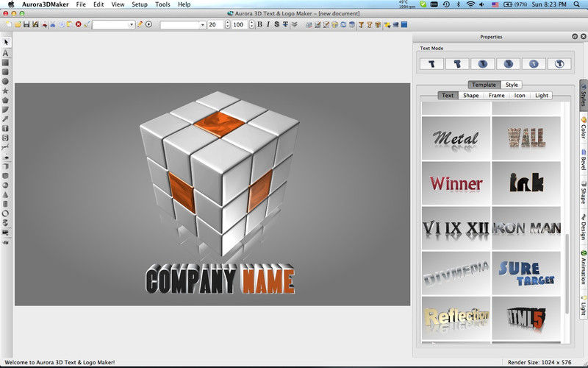Select the Text template category tab
This screenshot has width=588, height=368.
pyautogui.click(x=448, y=96)
